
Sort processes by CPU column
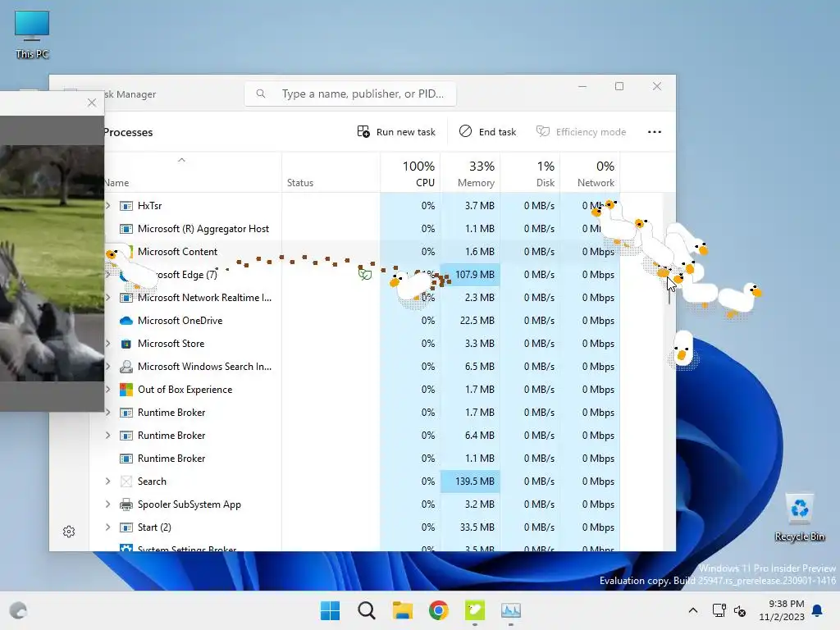click(x=410, y=173)
